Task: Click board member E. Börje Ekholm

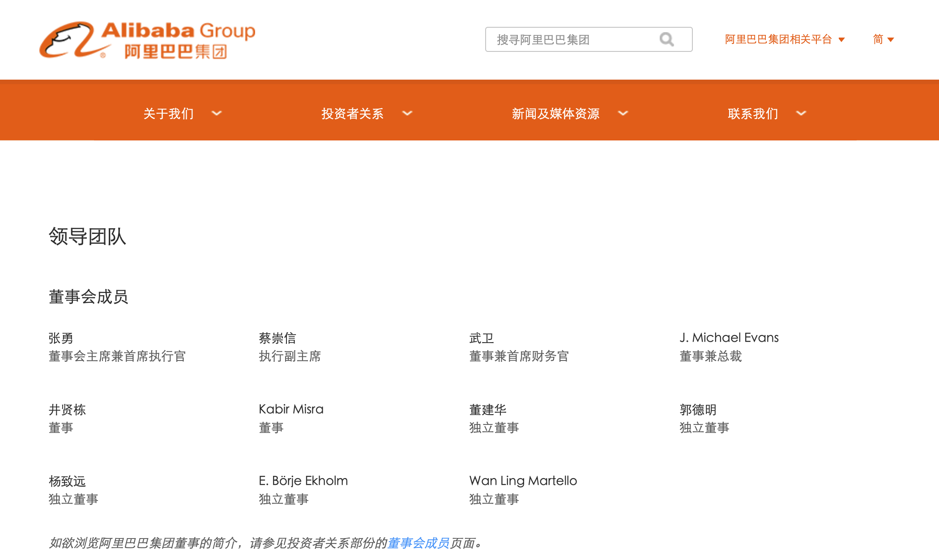Action: pyautogui.click(x=303, y=481)
